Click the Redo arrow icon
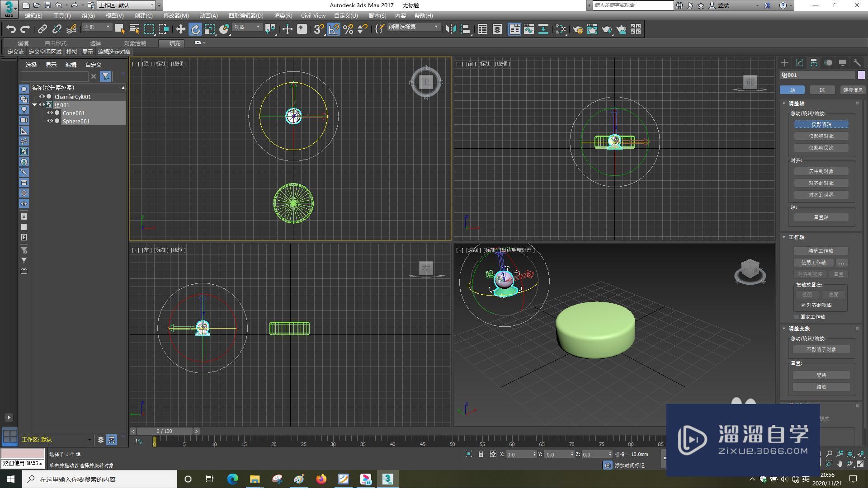The width and height of the screenshot is (868, 489). tap(25, 29)
